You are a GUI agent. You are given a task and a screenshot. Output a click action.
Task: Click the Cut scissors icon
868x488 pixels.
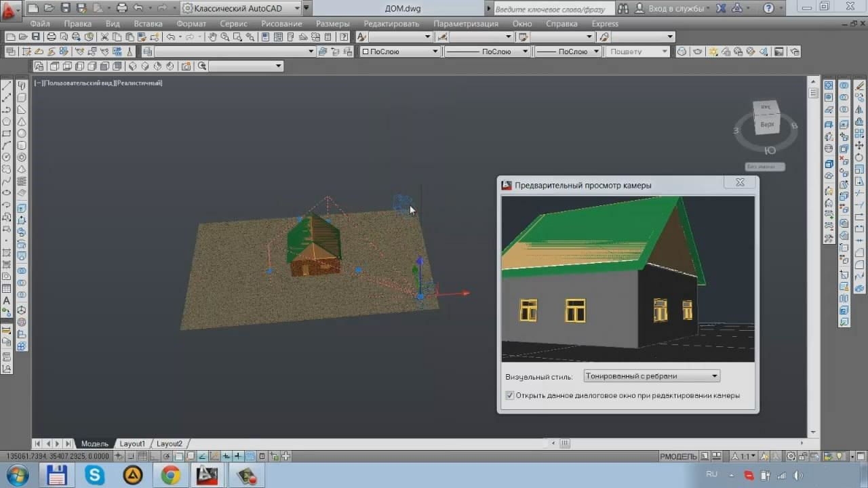pyautogui.click(x=104, y=37)
